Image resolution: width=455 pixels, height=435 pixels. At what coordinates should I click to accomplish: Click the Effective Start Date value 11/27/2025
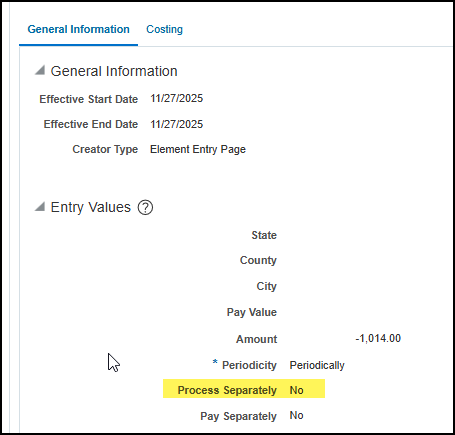point(176,98)
